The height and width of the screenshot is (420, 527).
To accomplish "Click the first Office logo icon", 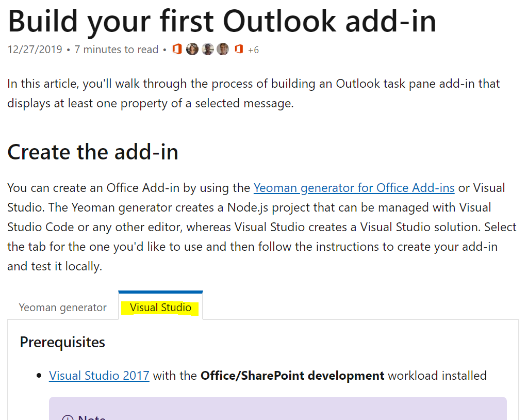I will coord(177,49).
